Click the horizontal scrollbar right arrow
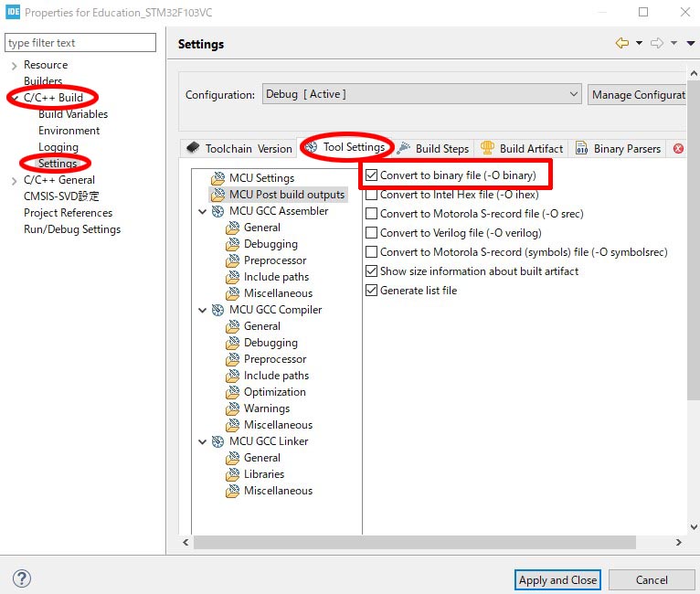The image size is (700, 594). pos(679,542)
